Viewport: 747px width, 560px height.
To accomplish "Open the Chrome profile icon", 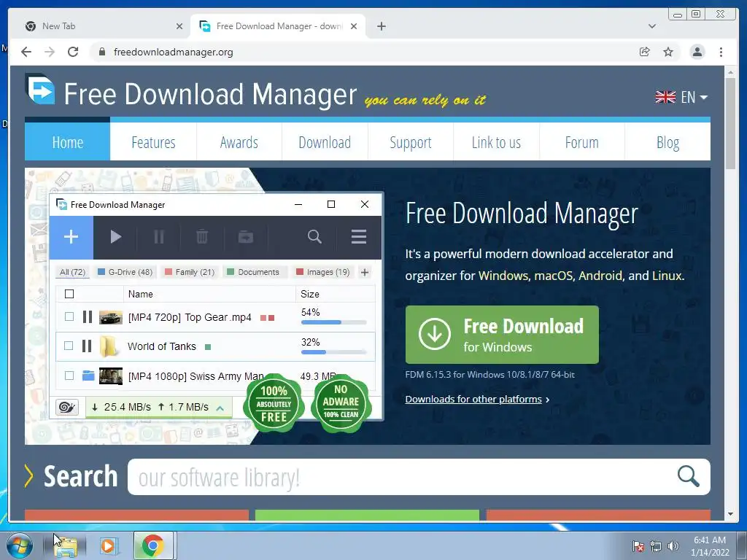I will click(697, 52).
